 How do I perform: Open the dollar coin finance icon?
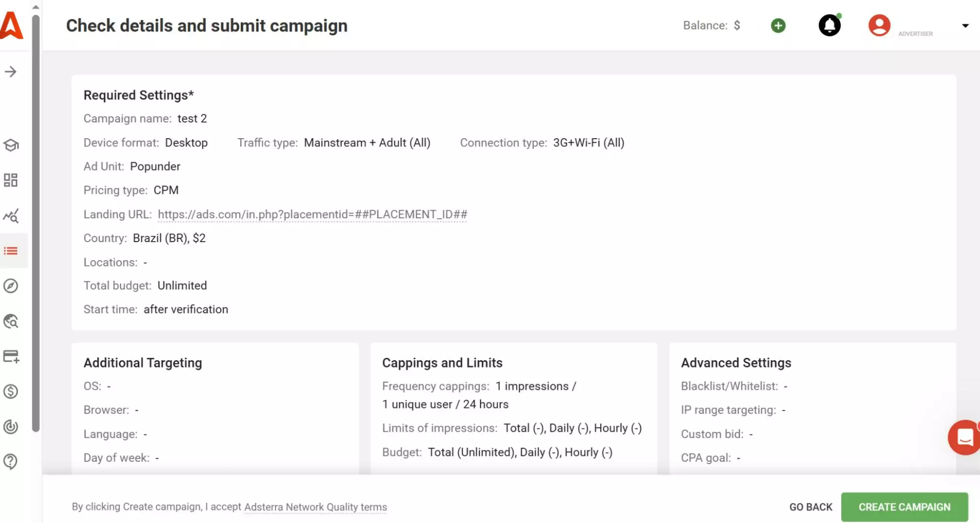click(x=11, y=392)
